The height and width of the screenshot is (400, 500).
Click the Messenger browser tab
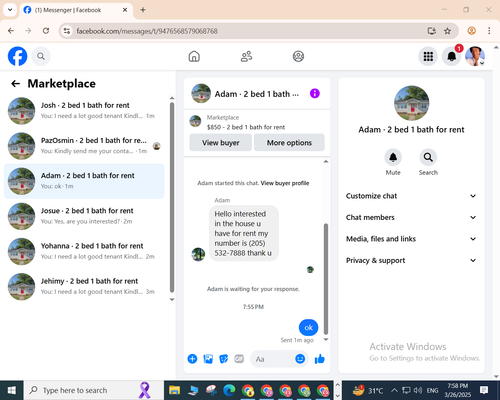click(x=76, y=10)
